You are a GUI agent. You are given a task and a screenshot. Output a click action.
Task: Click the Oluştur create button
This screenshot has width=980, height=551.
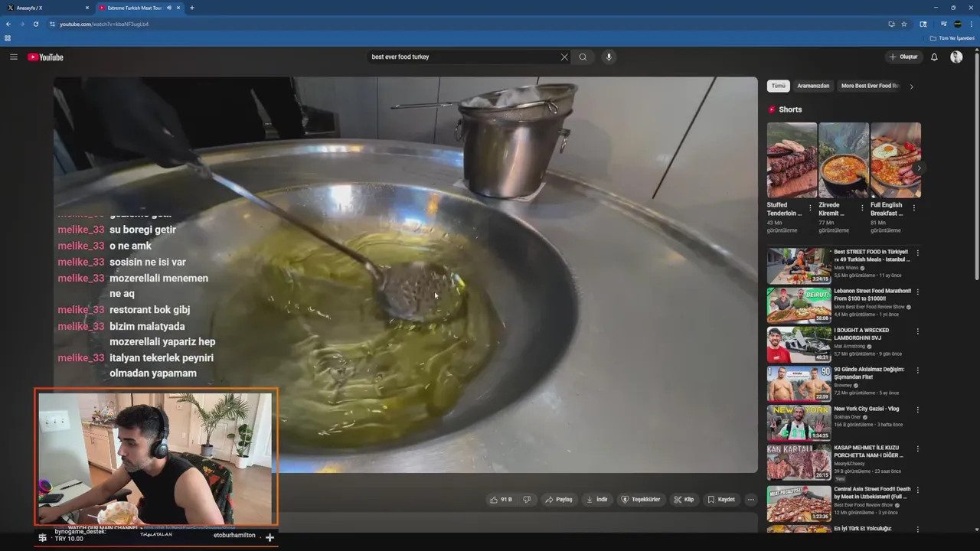pyautogui.click(x=903, y=57)
